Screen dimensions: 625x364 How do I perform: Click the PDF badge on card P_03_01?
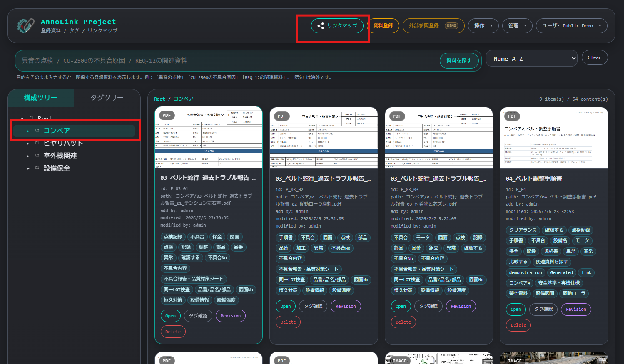tap(167, 116)
